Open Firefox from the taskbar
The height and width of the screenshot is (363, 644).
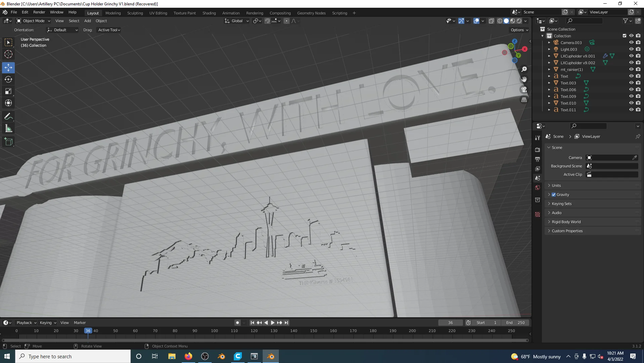[x=188, y=356]
